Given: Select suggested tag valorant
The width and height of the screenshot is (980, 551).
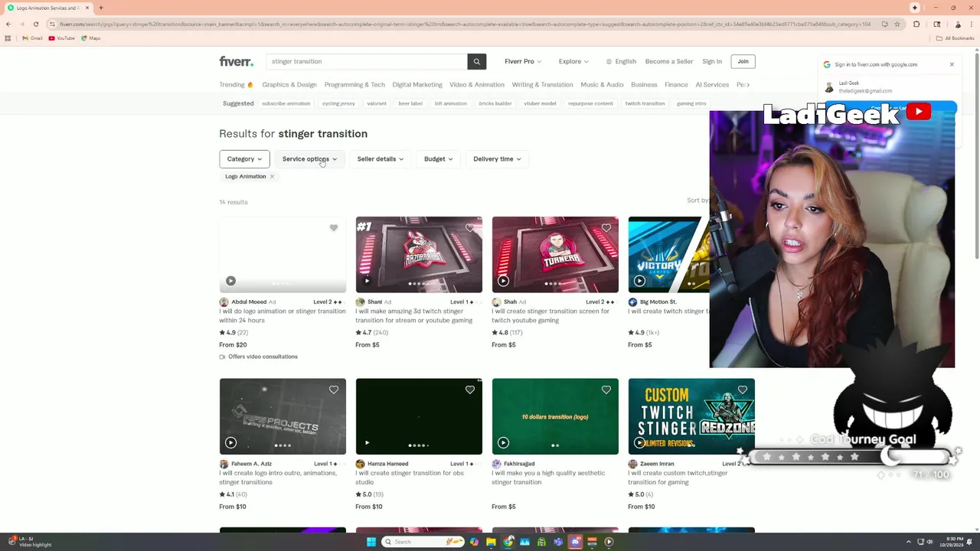Looking at the screenshot, I should coord(377,103).
